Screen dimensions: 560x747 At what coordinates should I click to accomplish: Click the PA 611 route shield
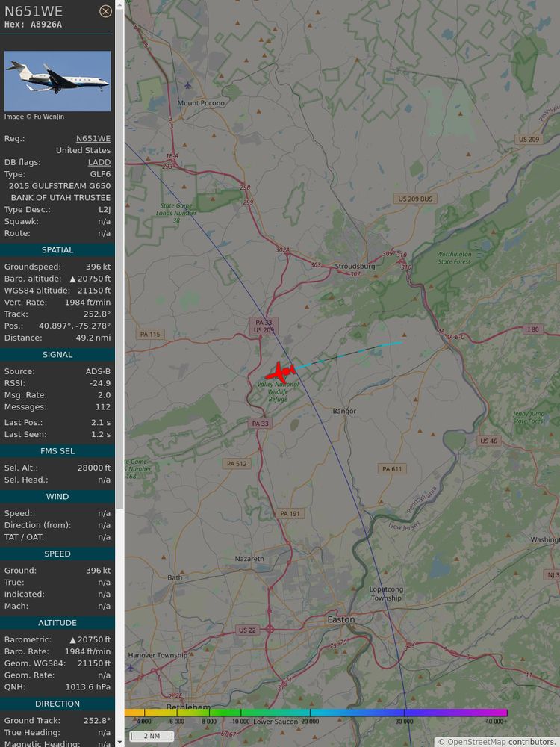392,469
